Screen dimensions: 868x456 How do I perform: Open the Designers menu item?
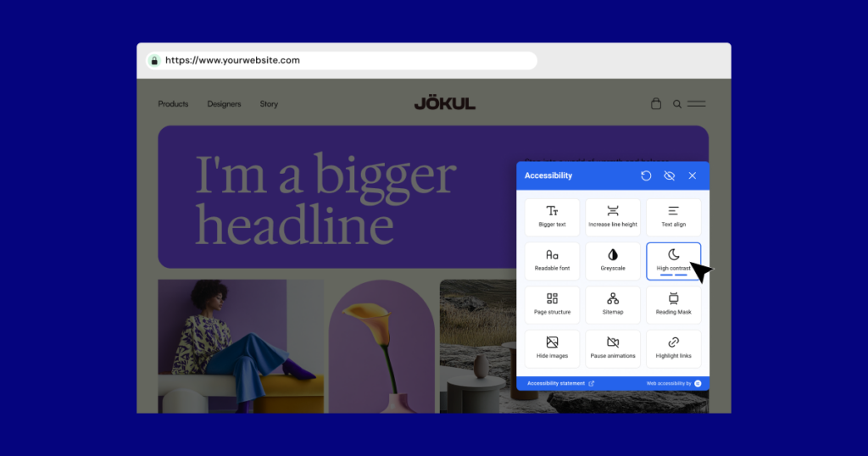(x=224, y=104)
